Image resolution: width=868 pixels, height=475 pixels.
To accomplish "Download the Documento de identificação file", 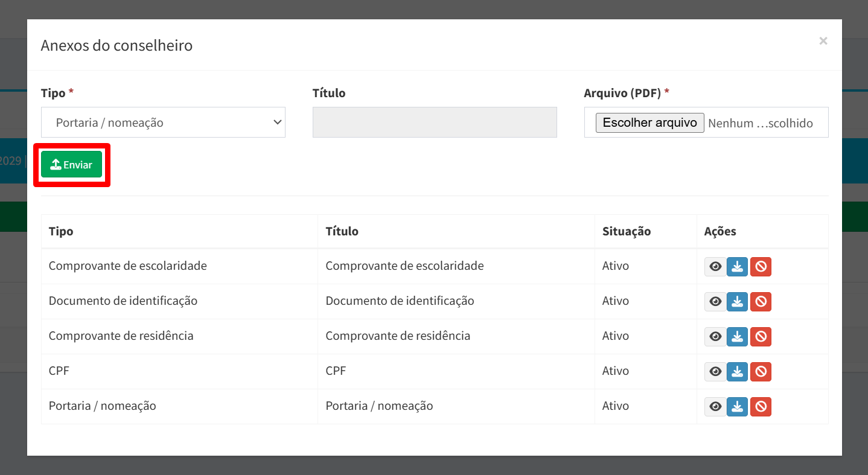I will click(737, 302).
